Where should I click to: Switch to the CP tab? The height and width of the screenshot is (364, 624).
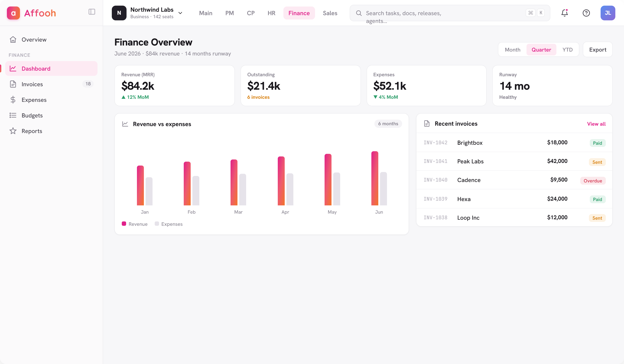click(x=251, y=13)
